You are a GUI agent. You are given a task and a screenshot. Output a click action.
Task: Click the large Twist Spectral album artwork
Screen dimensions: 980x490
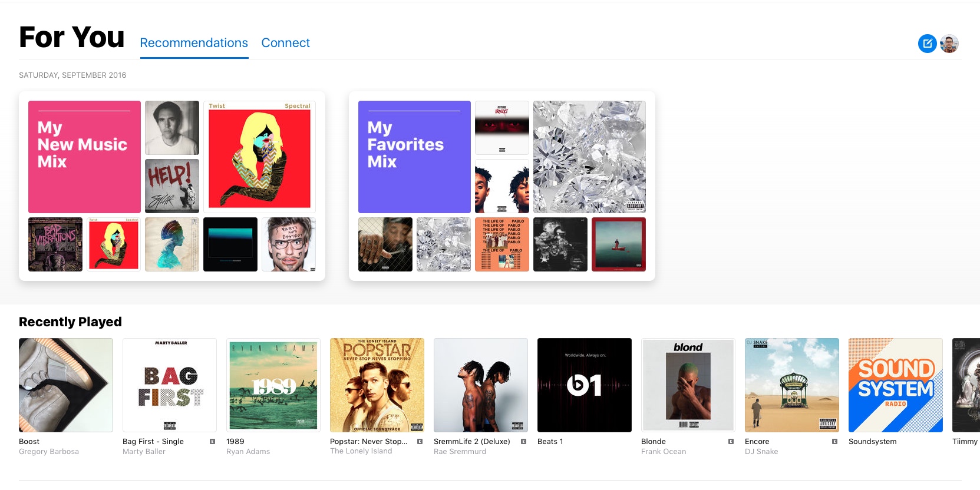(x=259, y=157)
